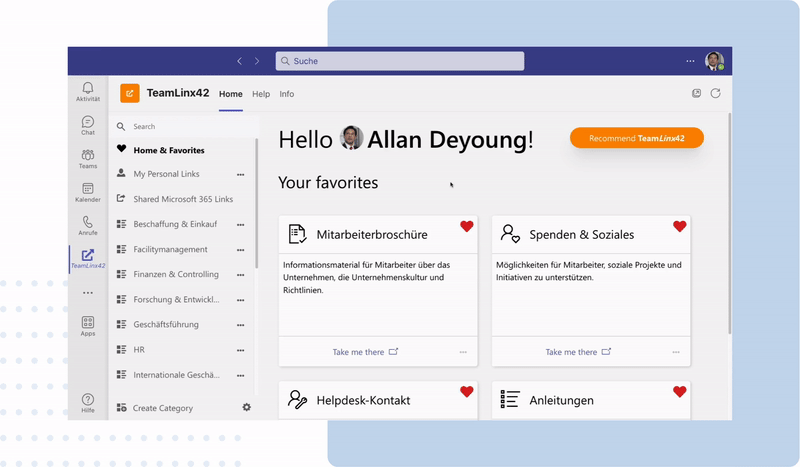Image resolution: width=800 pixels, height=467 pixels.
Task: Open options for Finanzen & Controlling
Action: click(x=240, y=275)
